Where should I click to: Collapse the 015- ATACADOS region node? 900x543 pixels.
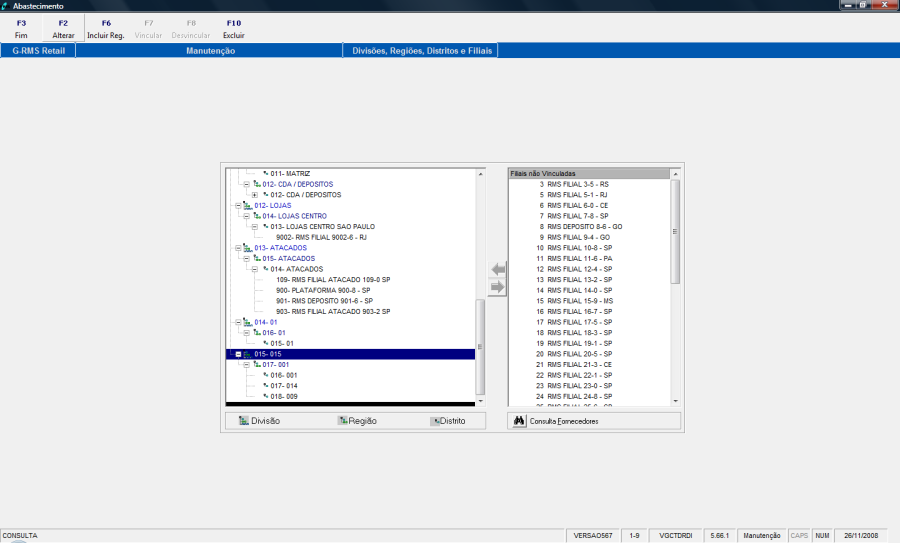pyautogui.click(x=247, y=258)
